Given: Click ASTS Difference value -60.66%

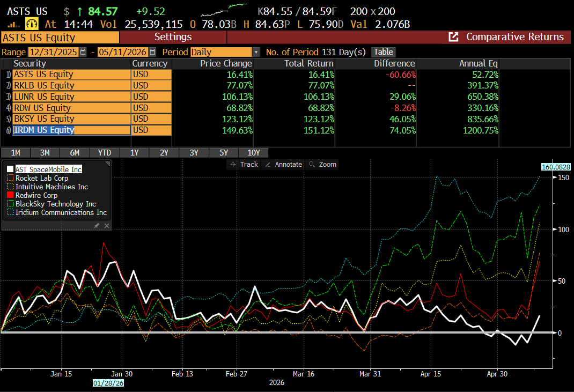Looking at the screenshot, I should coord(401,75).
